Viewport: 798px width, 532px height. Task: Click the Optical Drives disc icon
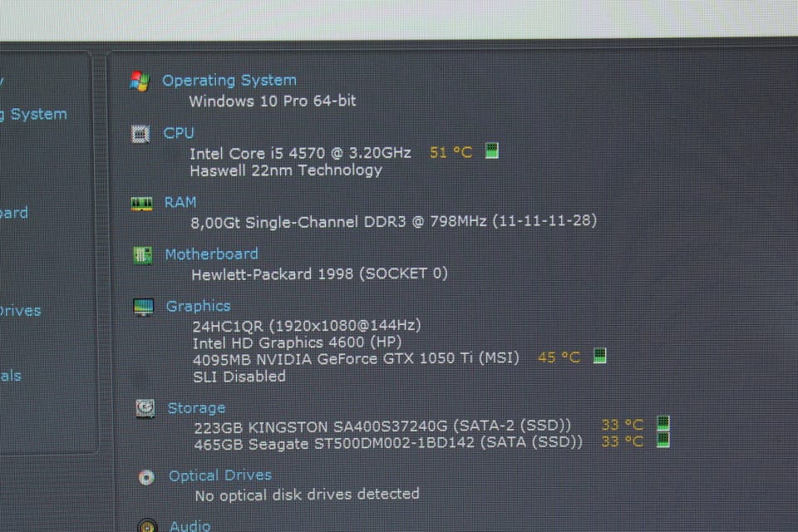click(146, 477)
